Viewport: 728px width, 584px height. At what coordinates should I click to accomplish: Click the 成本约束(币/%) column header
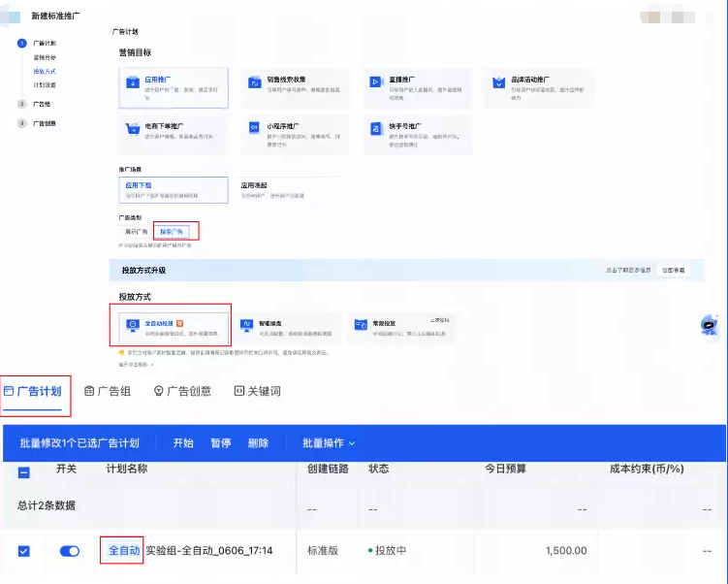pos(647,469)
